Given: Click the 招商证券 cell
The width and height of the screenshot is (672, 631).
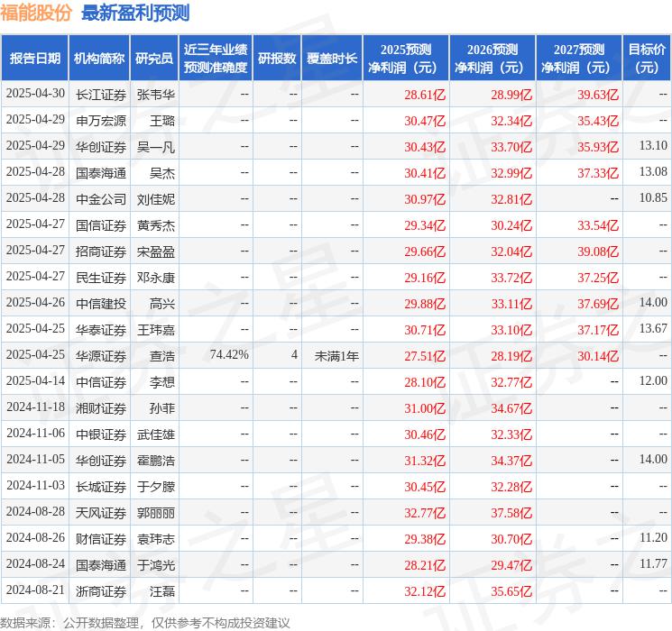Looking at the screenshot, I should (101, 251).
